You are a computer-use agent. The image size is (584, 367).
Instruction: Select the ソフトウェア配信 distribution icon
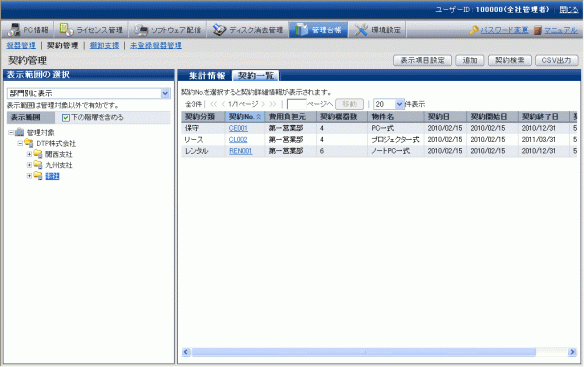(141, 30)
